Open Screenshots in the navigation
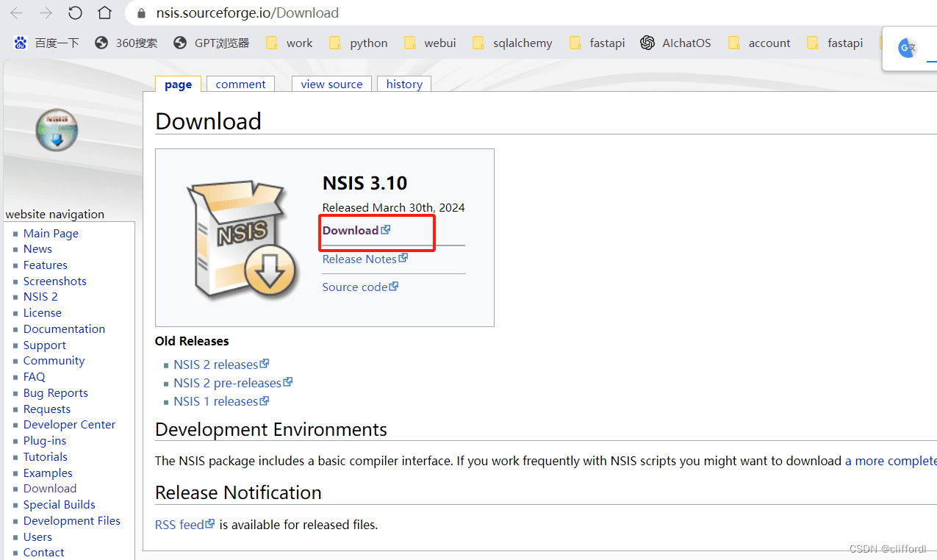Image resolution: width=937 pixels, height=560 pixels. (55, 281)
